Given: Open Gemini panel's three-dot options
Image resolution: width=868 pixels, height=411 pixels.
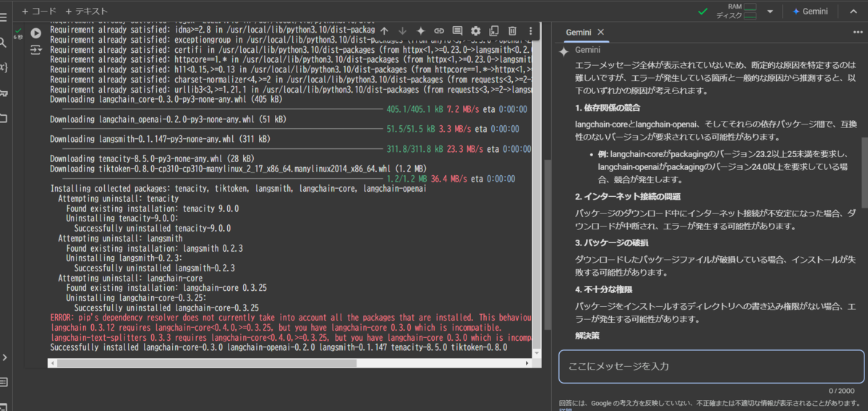Looking at the screenshot, I should pyautogui.click(x=858, y=33).
